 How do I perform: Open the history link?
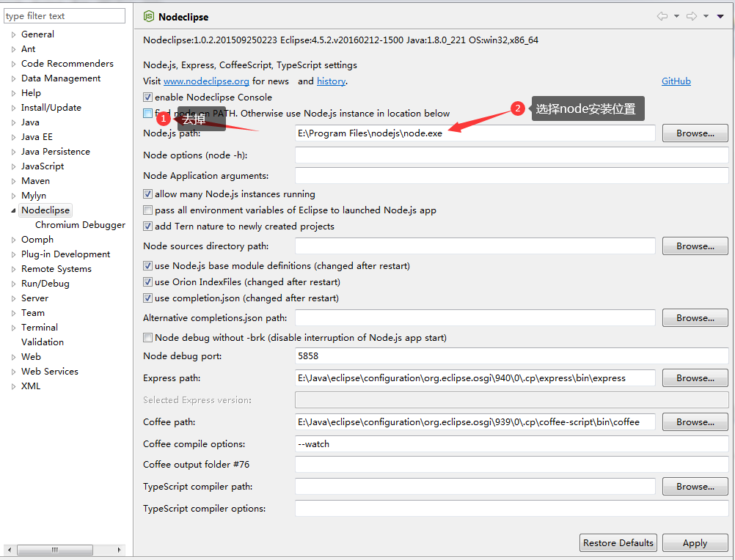pos(331,81)
